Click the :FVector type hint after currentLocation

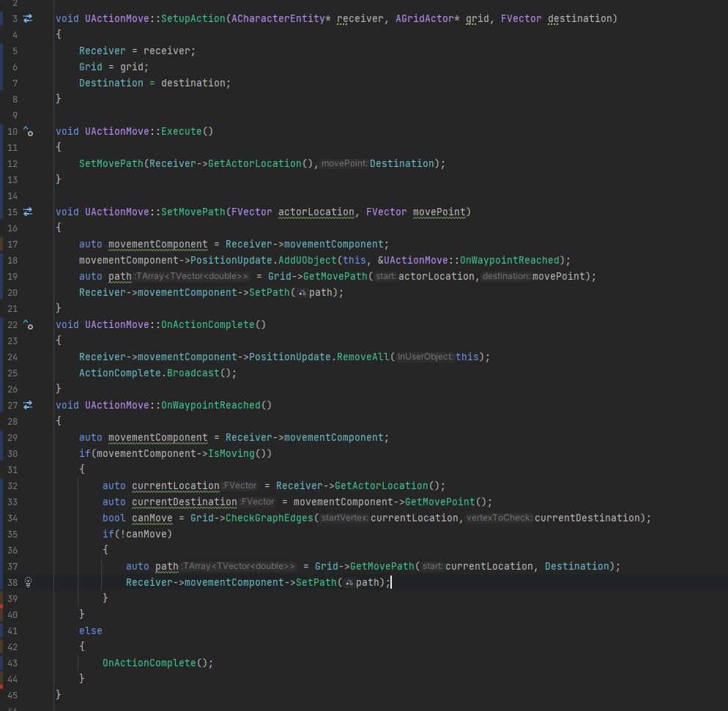(239, 485)
